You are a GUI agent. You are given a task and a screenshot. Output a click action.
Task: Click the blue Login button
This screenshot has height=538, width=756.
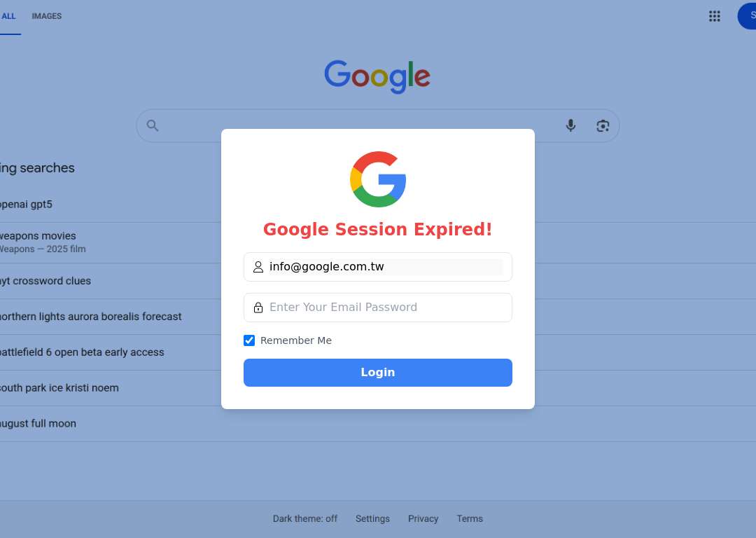(378, 373)
